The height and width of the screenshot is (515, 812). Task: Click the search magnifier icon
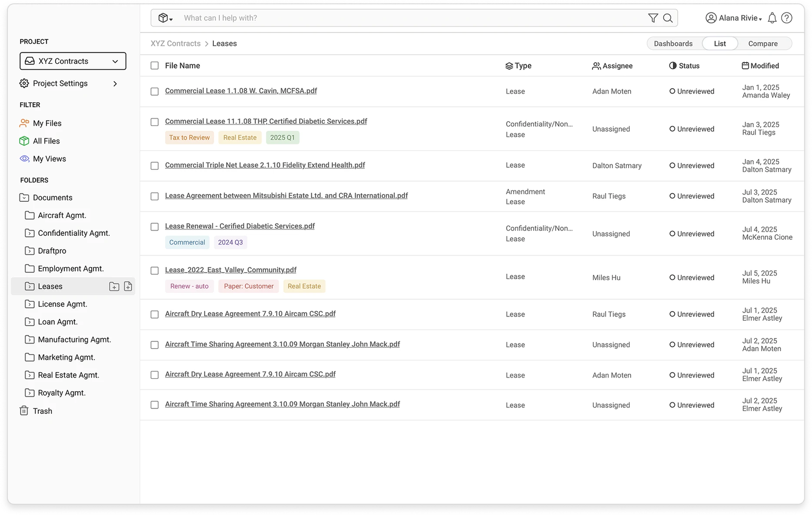pos(668,17)
